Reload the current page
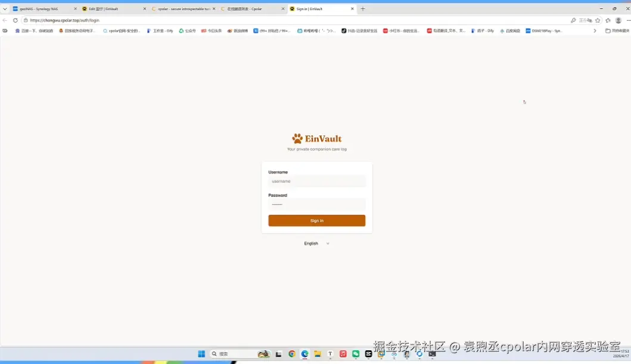 tap(15, 20)
